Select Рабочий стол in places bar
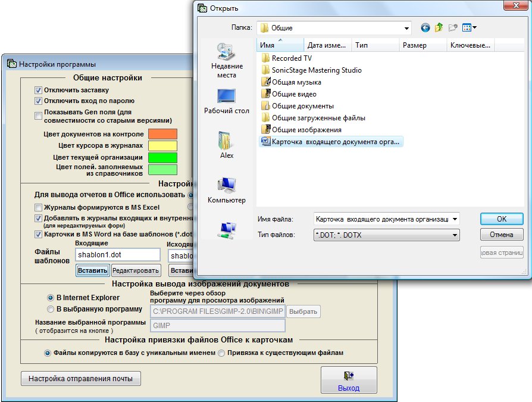The width and height of the screenshot is (532, 402). pyautogui.click(x=227, y=101)
